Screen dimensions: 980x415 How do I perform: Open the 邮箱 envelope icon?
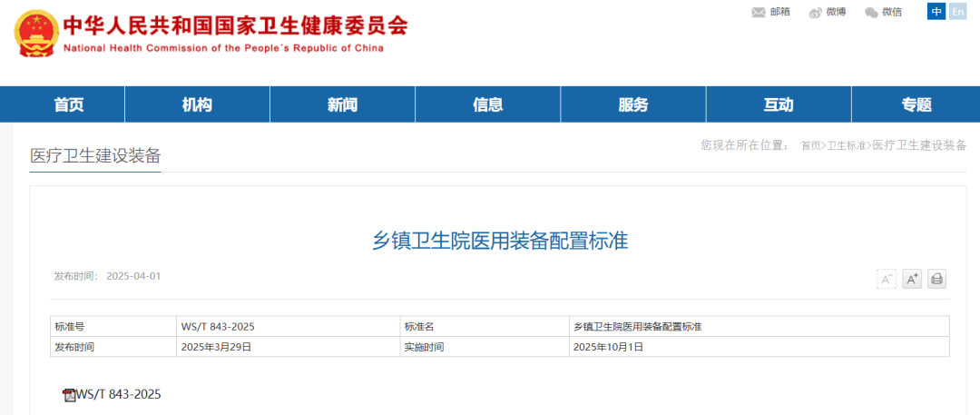pos(759,12)
